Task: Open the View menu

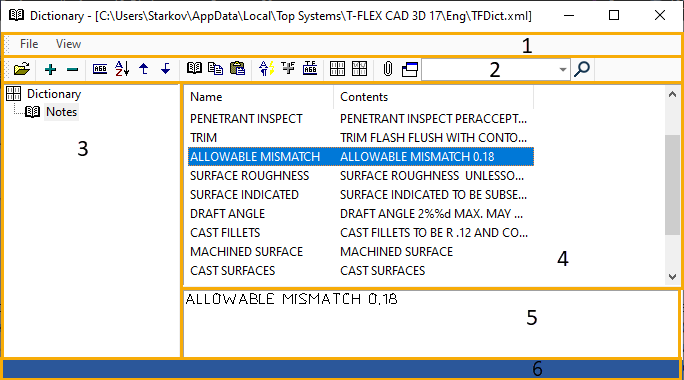Action: tap(68, 44)
